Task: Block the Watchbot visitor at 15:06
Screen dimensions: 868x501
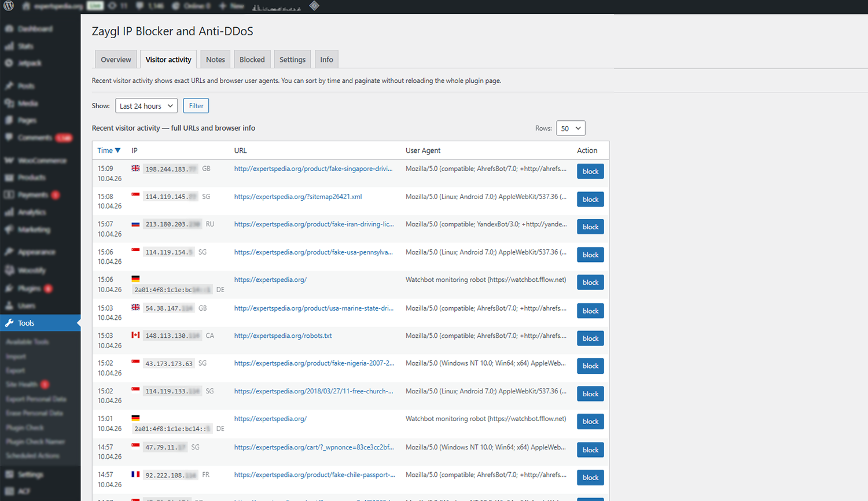Action: click(x=590, y=282)
